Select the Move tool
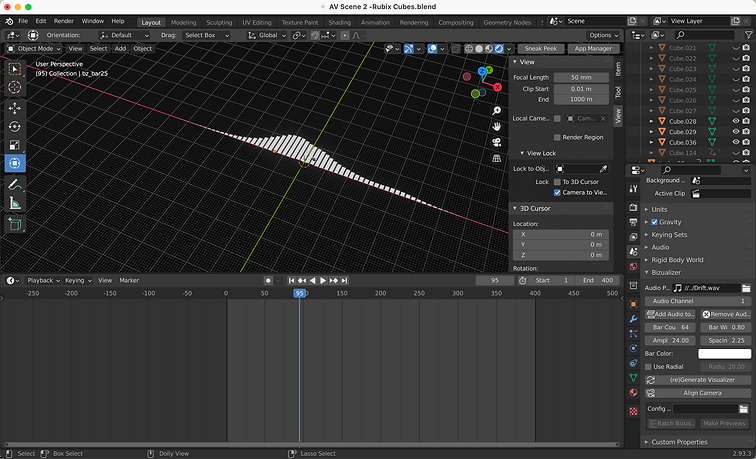 (x=15, y=108)
